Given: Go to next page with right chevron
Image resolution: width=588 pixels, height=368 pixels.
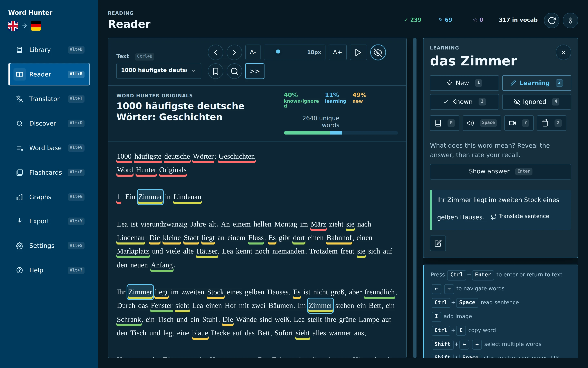Looking at the screenshot, I should coord(234,52).
